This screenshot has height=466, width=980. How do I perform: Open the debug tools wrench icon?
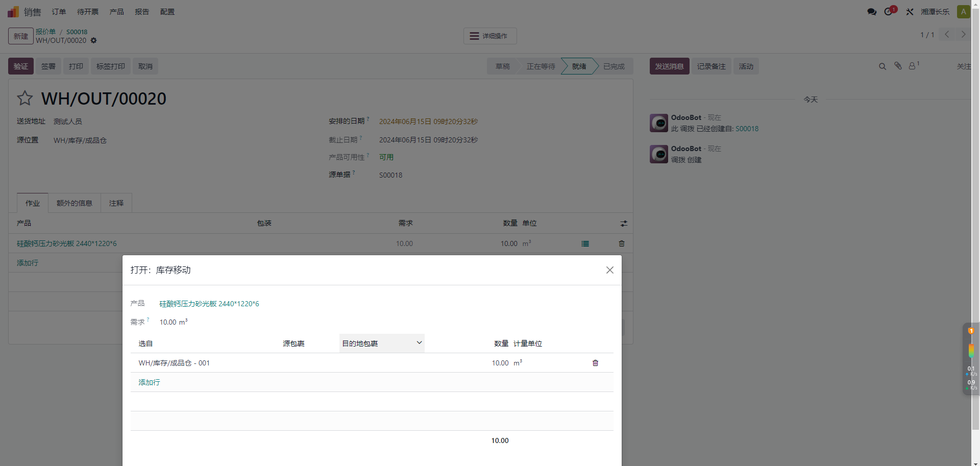(x=910, y=12)
